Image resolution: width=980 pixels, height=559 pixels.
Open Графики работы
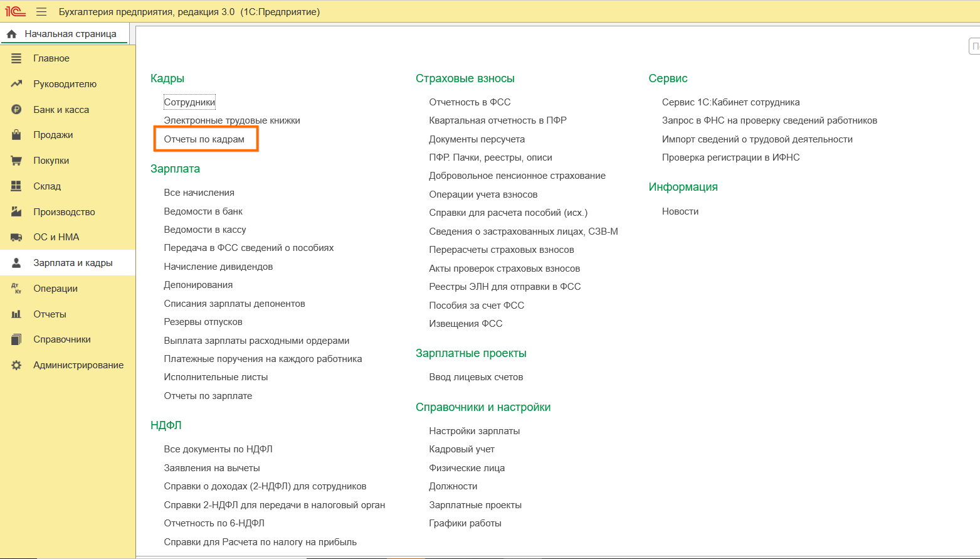click(465, 523)
